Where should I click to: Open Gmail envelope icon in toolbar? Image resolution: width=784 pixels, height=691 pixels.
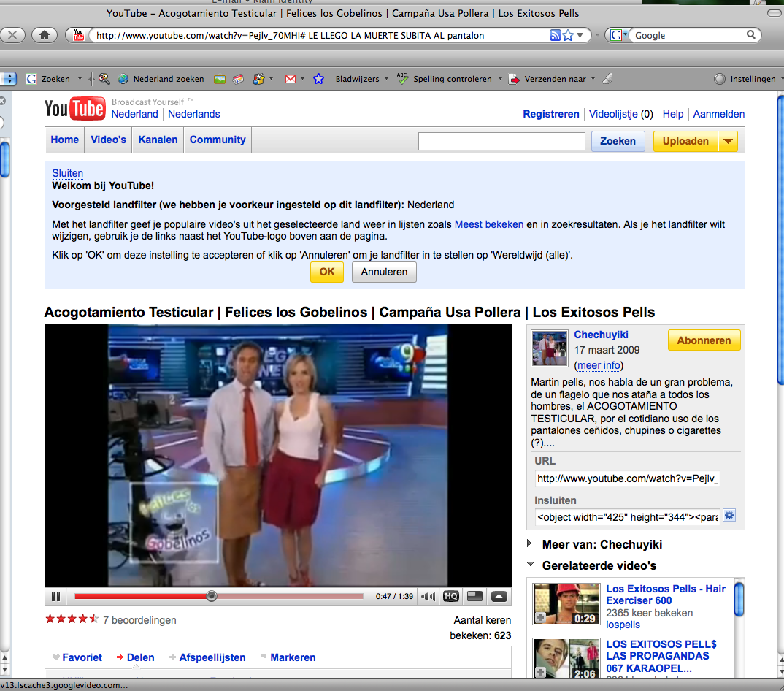[291, 79]
